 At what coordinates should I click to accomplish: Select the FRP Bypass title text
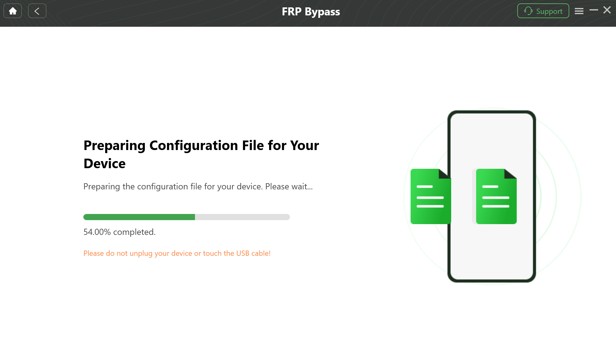tap(311, 11)
